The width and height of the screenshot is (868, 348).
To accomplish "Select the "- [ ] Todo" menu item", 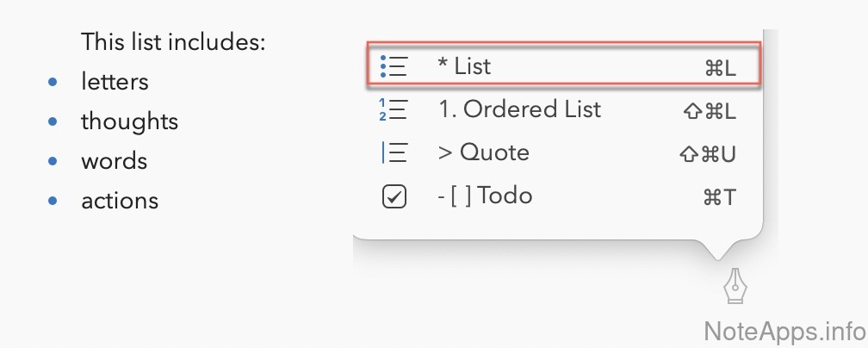I will tap(484, 197).
